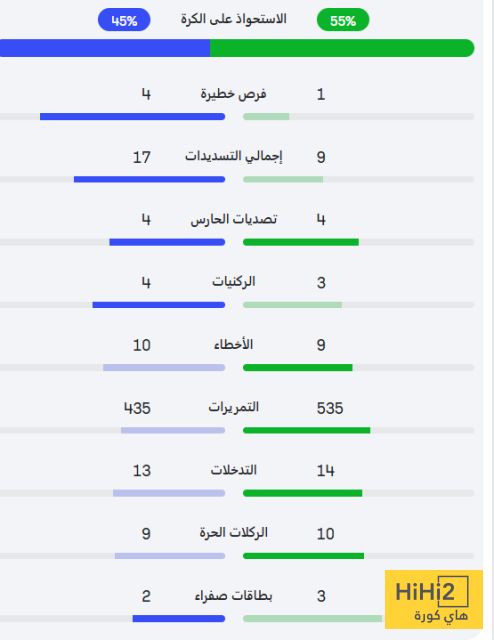This screenshot has height=640, width=494.
Task: Click the HiHi2 logo watermark
Action: point(434,599)
